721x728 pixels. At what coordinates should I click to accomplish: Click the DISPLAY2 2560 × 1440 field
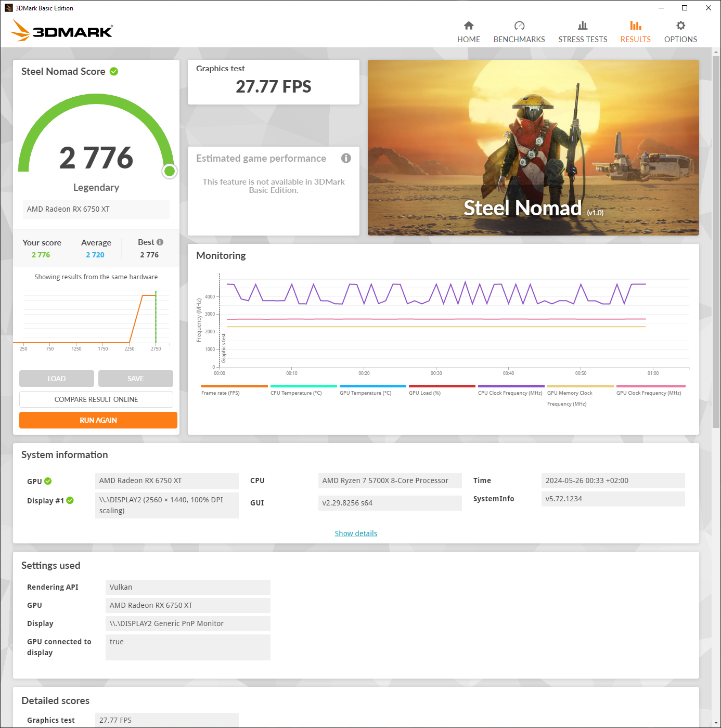166,505
